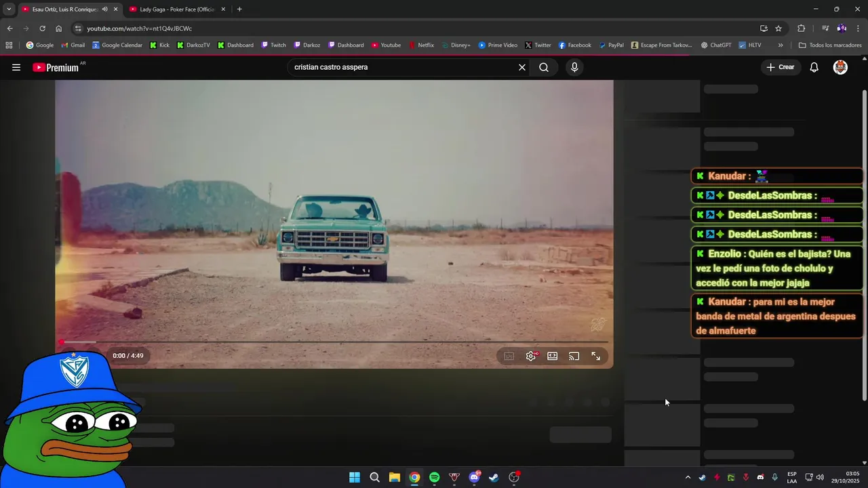Open a new browser tab

239,9
